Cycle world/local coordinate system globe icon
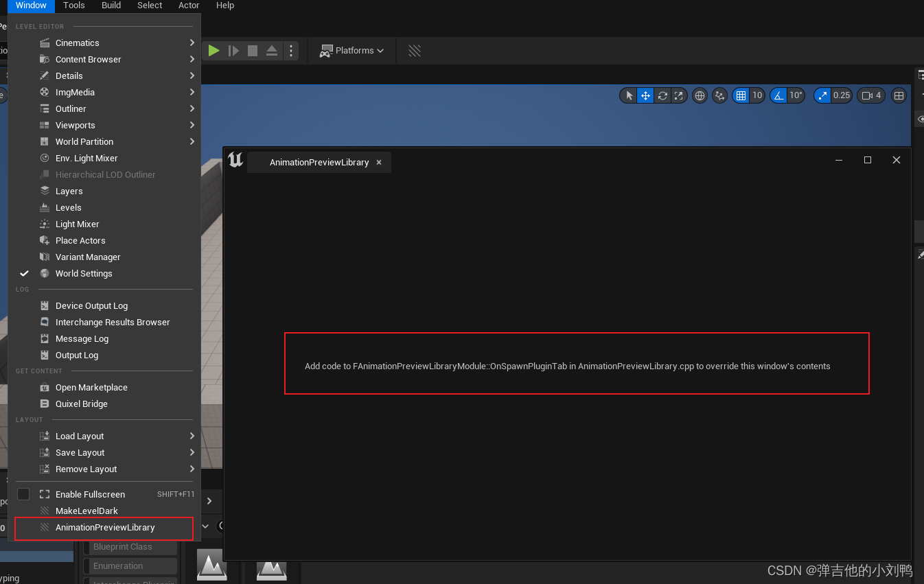The height and width of the screenshot is (584, 924). [x=700, y=95]
